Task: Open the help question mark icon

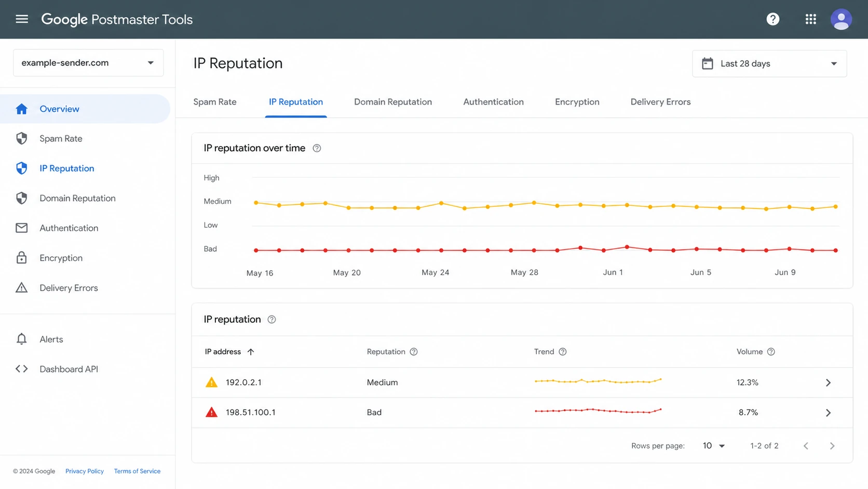Action: [773, 19]
